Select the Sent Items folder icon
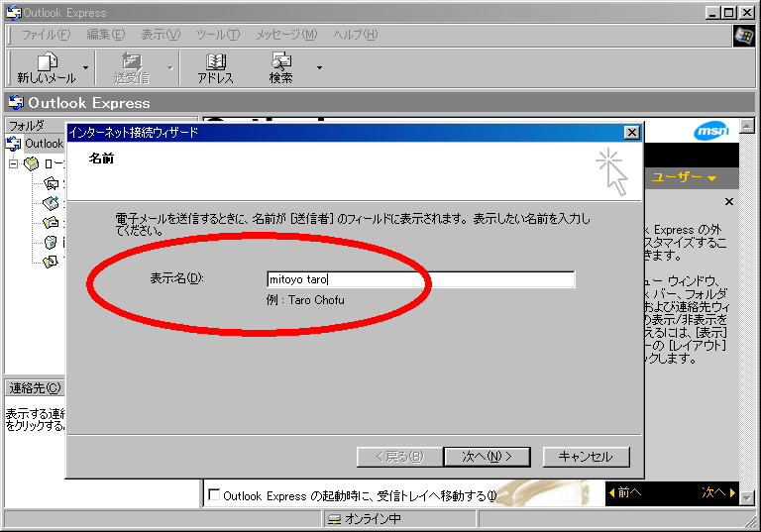This screenshot has height=532, width=761. click(x=51, y=222)
